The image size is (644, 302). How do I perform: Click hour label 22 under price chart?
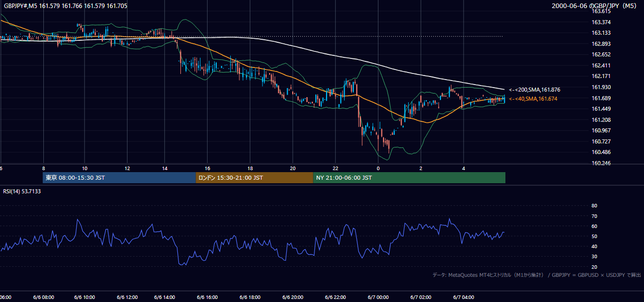click(x=335, y=169)
